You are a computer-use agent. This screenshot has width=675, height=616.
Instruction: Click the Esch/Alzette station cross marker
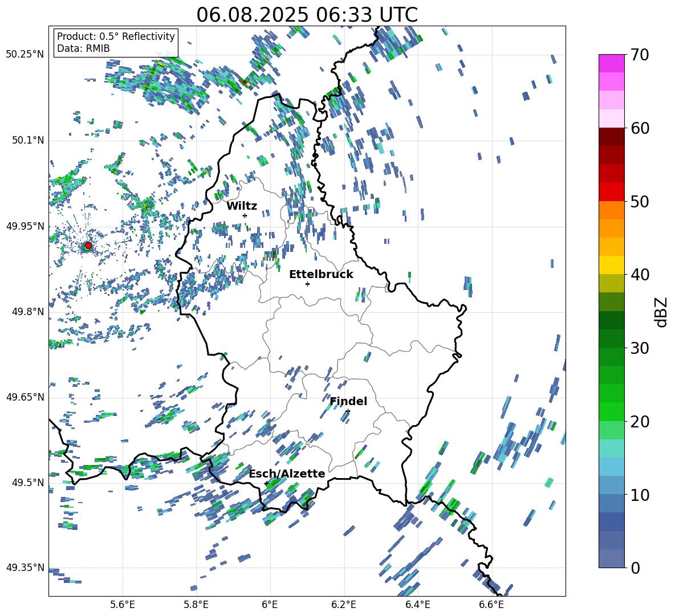click(x=266, y=483)
